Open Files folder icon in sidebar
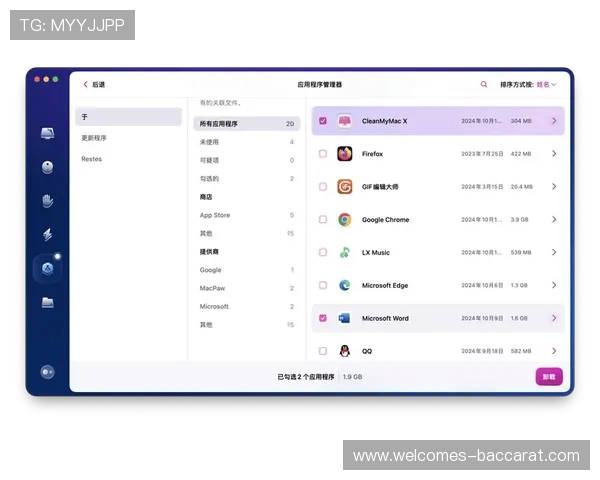Viewport: 600px width, 480px height. 47,302
